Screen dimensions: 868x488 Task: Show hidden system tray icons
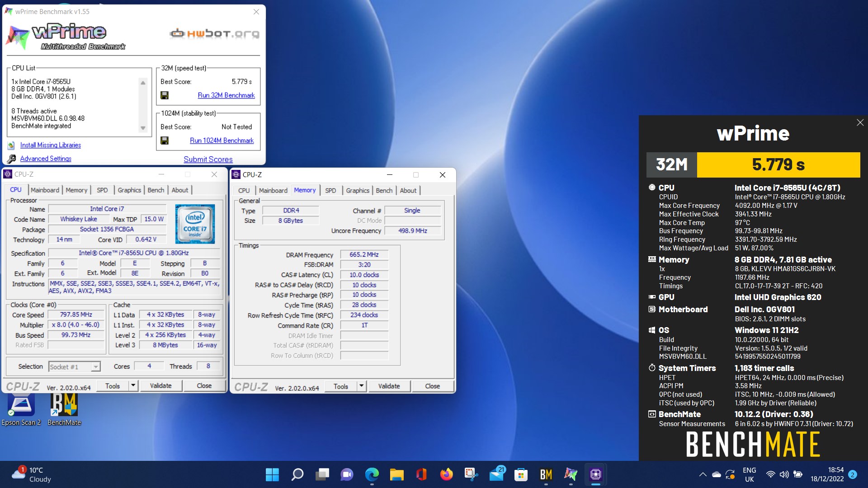(703, 474)
